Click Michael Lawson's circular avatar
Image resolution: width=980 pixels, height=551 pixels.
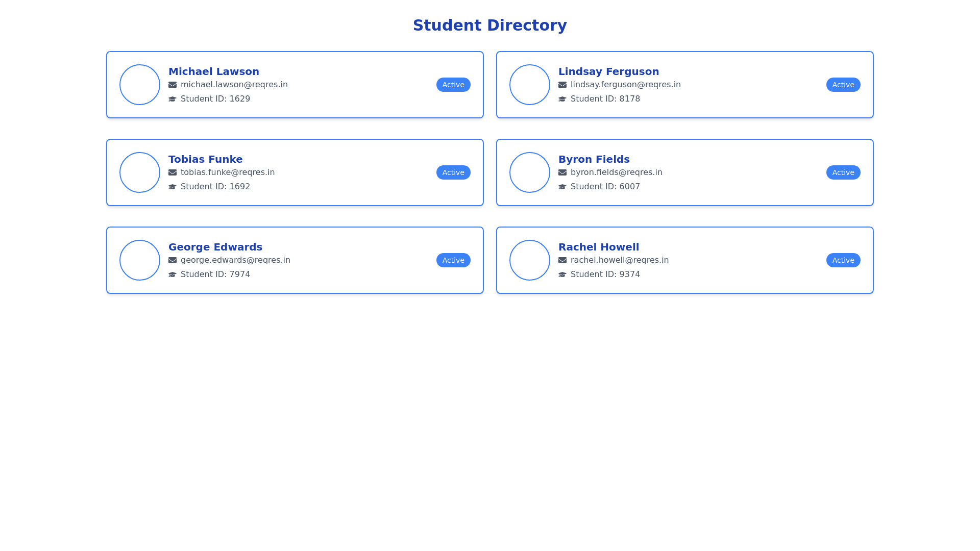[x=140, y=85]
